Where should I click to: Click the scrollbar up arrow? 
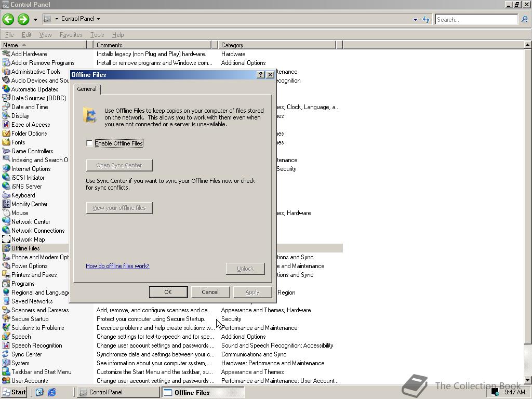tap(528, 45)
